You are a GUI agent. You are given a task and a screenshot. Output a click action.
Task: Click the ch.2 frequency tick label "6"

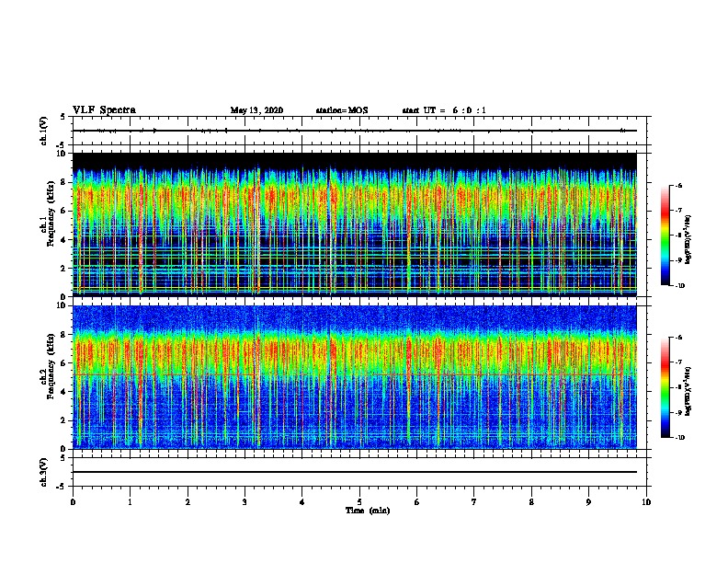(x=63, y=362)
